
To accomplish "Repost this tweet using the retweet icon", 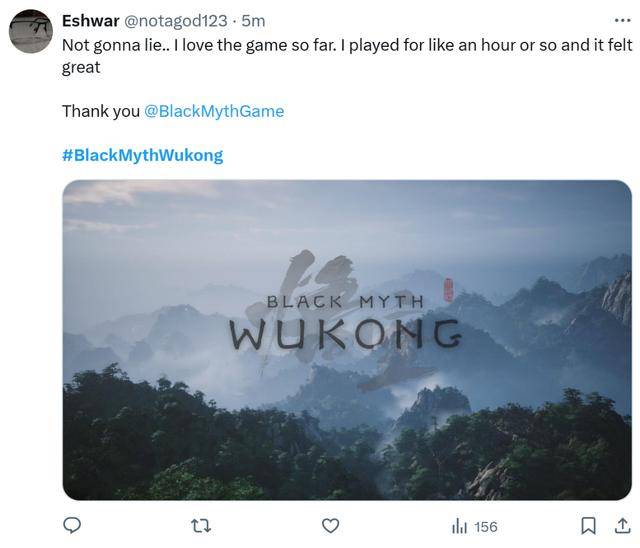I will (200, 526).
